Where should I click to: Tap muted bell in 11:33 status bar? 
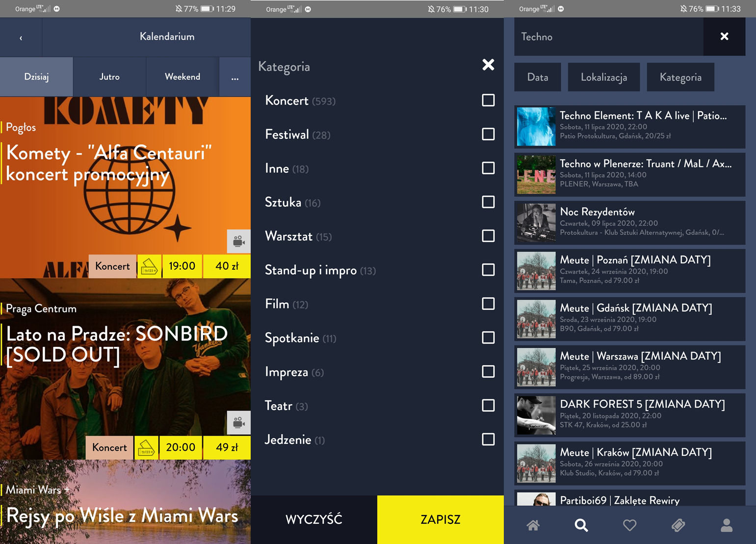(683, 9)
